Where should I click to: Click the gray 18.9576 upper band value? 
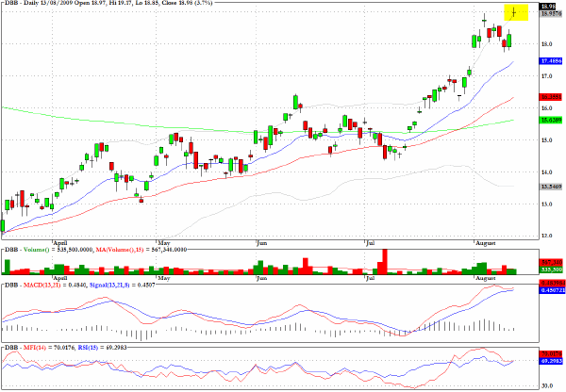click(551, 14)
